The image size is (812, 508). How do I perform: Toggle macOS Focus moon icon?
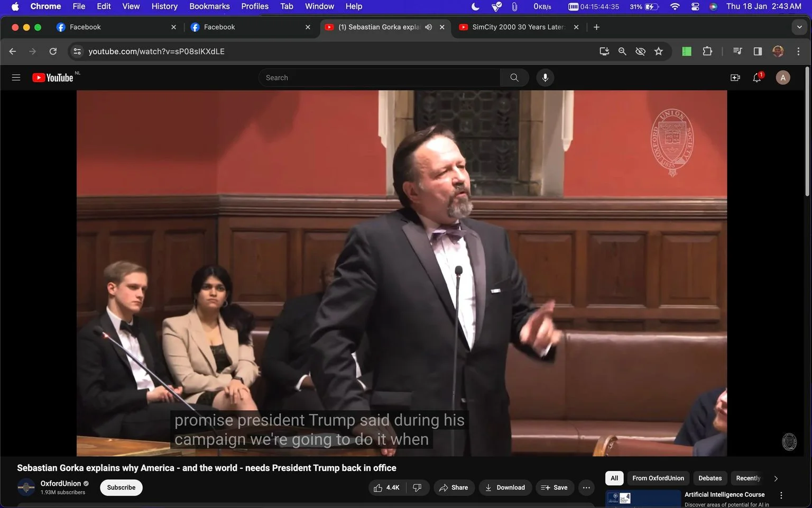[x=475, y=6]
